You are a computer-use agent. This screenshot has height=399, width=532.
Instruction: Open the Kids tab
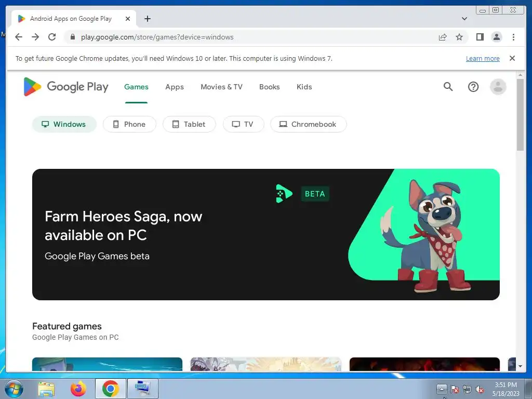pyautogui.click(x=304, y=87)
